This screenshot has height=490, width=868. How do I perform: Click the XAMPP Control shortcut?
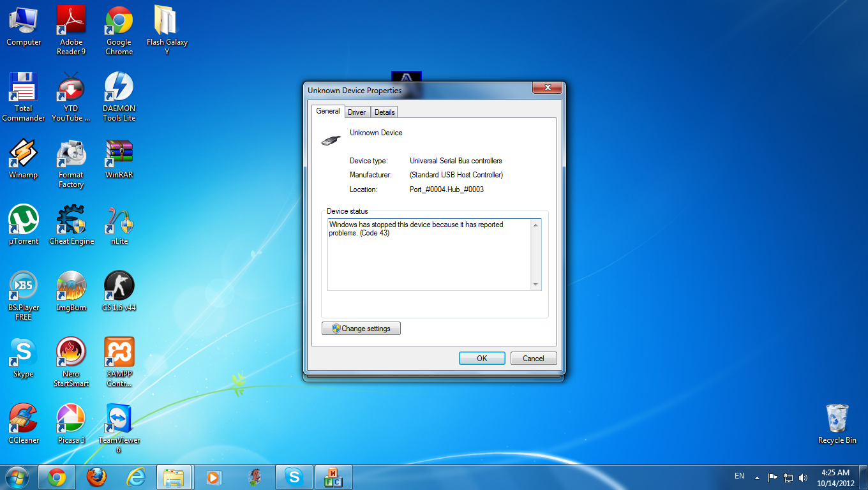(x=119, y=362)
